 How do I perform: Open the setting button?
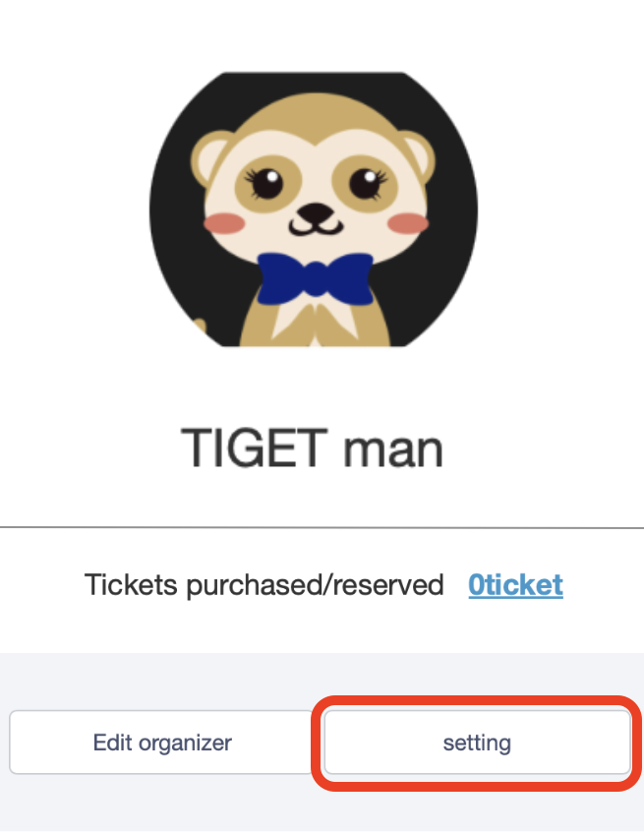click(x=476, y=743)
